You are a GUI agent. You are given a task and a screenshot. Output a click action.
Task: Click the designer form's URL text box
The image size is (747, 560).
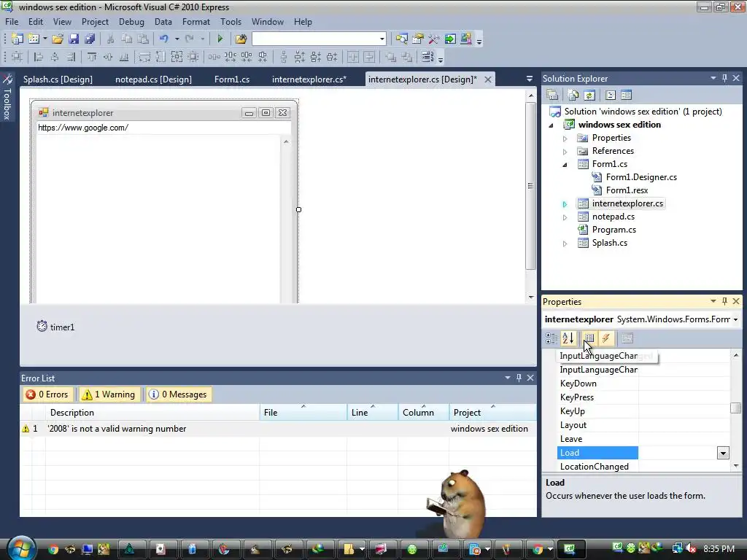[163, 128]
